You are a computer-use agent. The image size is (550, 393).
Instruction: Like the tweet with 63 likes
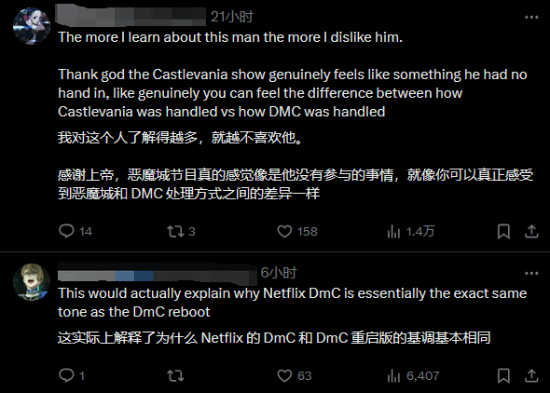click(294, 375)
